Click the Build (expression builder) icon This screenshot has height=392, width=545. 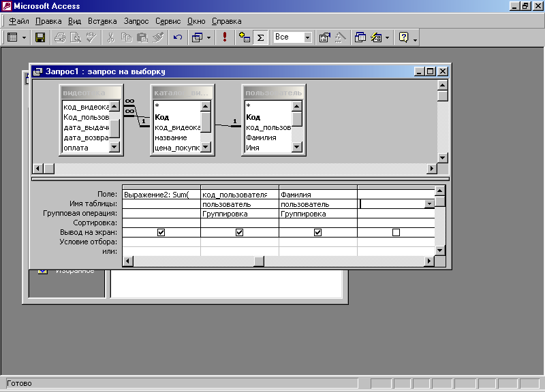(x=340, y=37)
